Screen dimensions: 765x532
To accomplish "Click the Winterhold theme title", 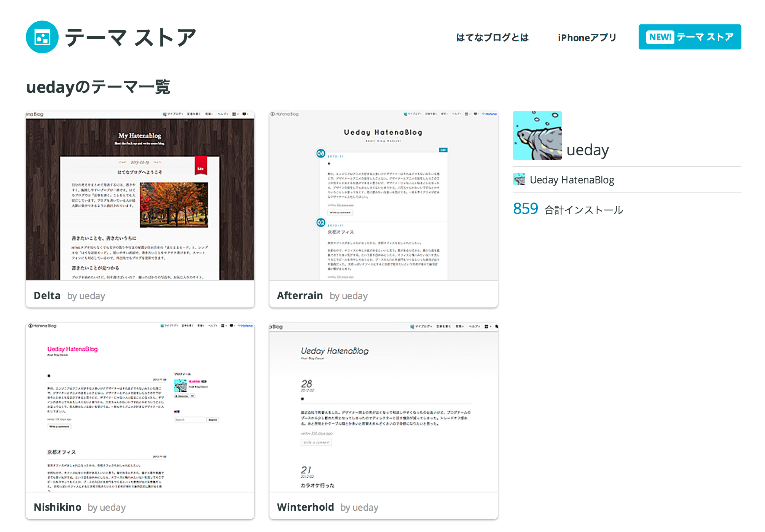I will pyautogui.click(x=306, y=507).
